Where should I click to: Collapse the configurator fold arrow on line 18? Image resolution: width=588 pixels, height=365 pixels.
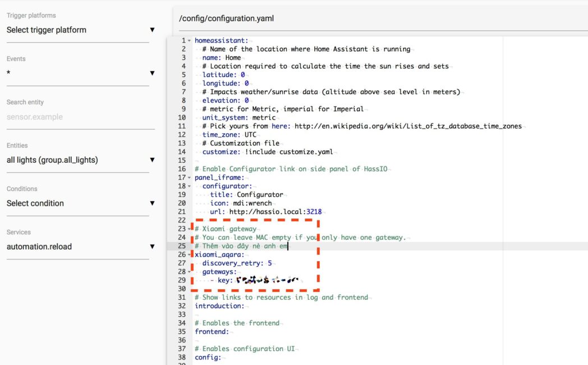(x=190, y=186)
